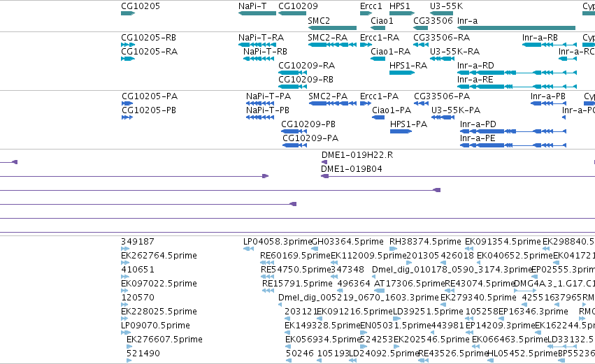Select the HPS1 gene label in the top track
This screenshot has height=364, width=595.
click(x=399, y=6)
